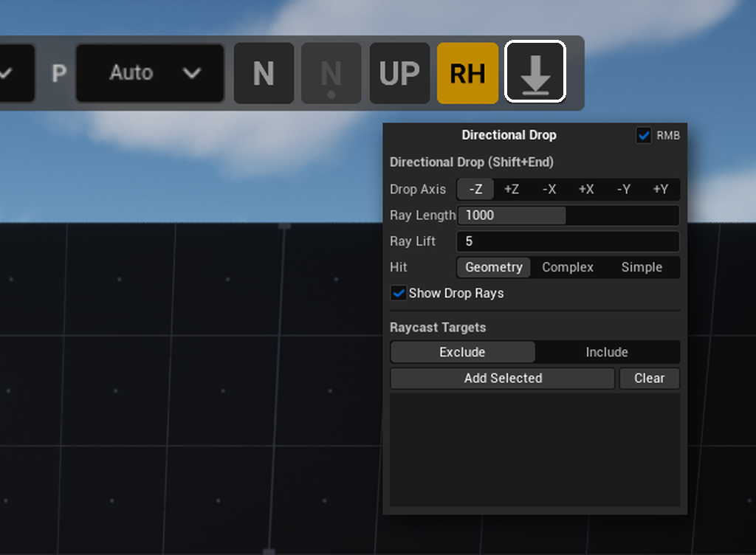
Task: Toggle the RMB checkbox
Action: tap(643, 135)
